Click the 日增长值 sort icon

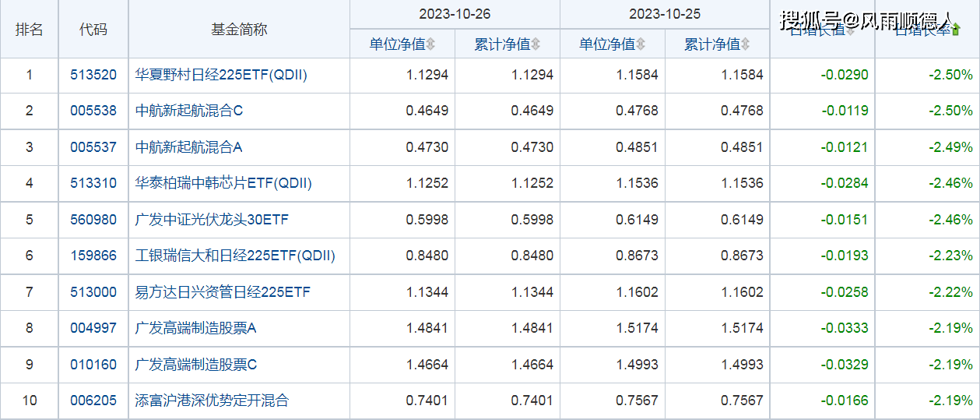[x=850, y=31]
